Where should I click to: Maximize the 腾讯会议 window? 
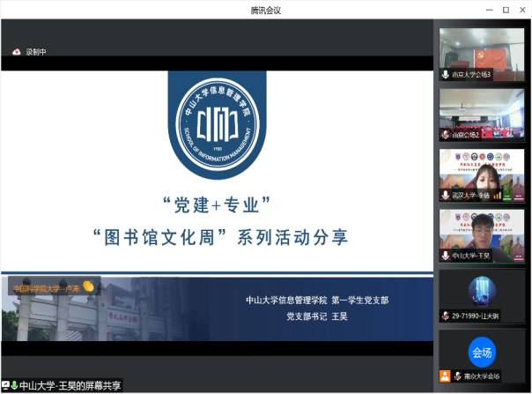click(x=506, y=10)
